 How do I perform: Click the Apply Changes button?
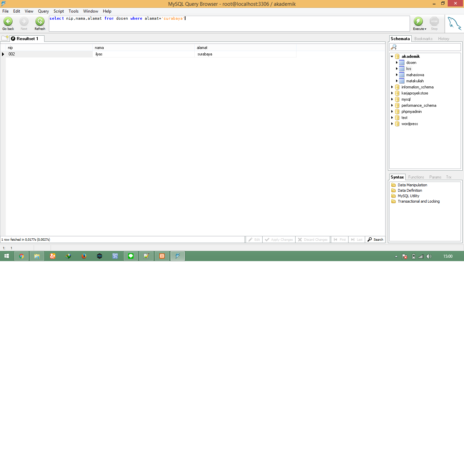click(x=279, y=239)
